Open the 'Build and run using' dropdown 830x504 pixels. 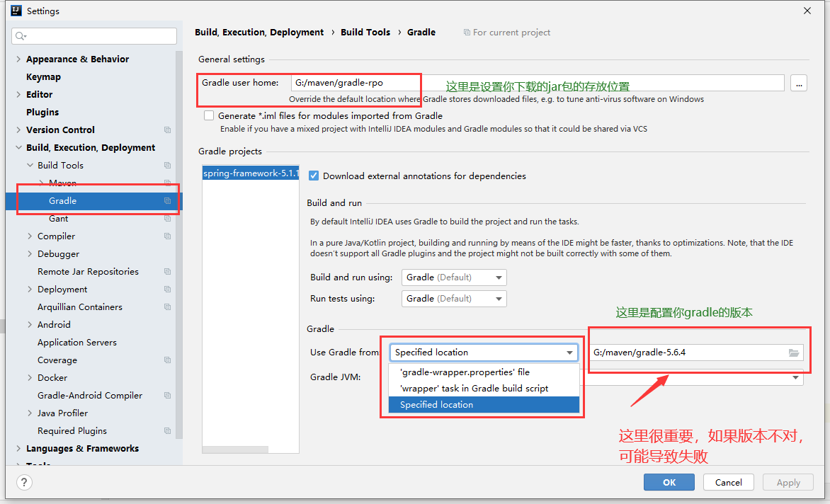click(454, 277)
